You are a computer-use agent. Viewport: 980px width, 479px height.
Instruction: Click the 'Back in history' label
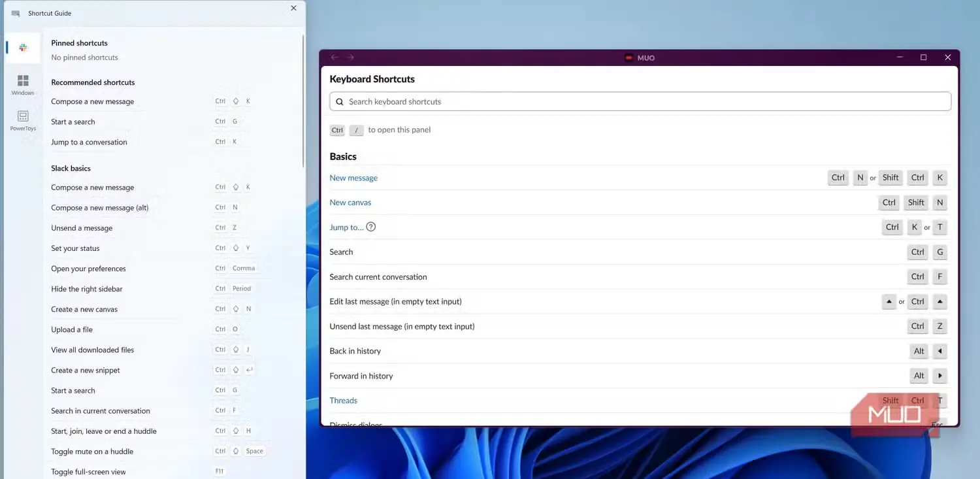click(355, 351)
